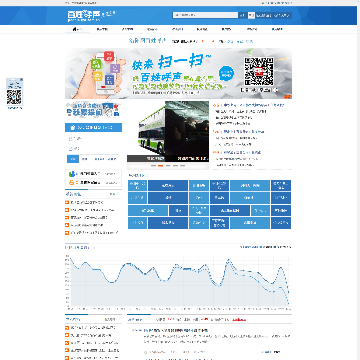This screenshot has width=360, height=360.
Task: Select the orange active slideshow indicator
Action: [x=160, y=166]
